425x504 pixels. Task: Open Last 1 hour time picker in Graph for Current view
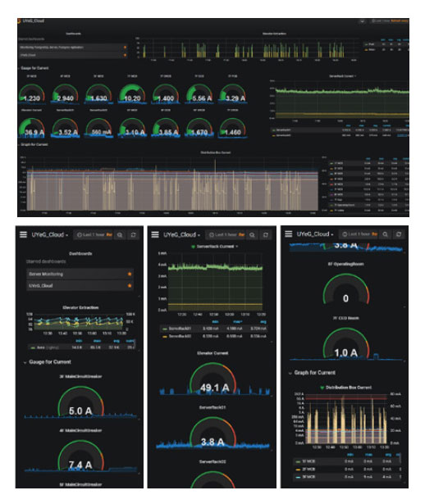click(x=359, y=234)
